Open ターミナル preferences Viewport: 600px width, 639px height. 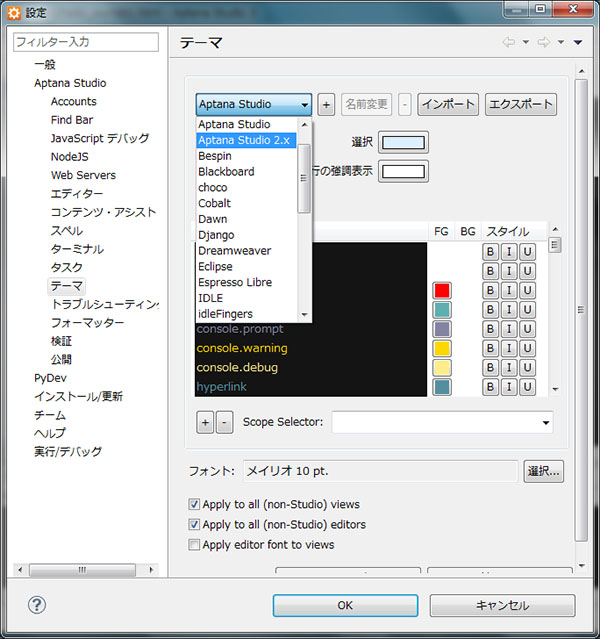(77, 249)
